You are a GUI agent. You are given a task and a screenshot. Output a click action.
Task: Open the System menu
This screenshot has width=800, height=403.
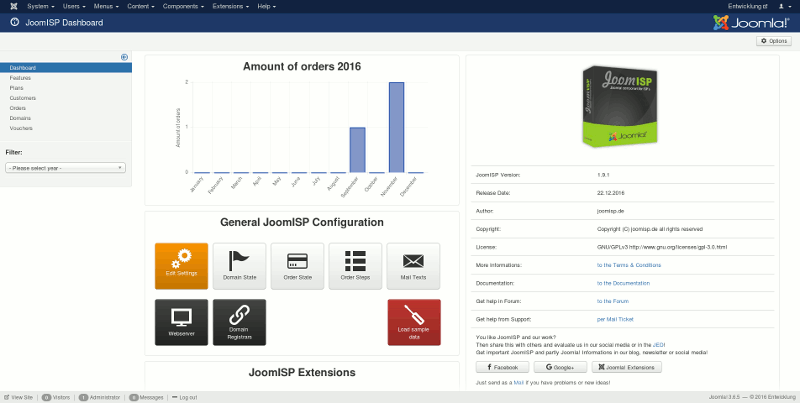coord(41,6)
